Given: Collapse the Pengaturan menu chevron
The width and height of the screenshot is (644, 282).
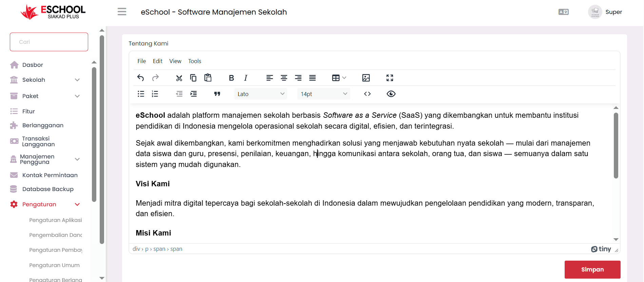Looking at the screenshot, I should pyautogui.click(x=77, y=204).
